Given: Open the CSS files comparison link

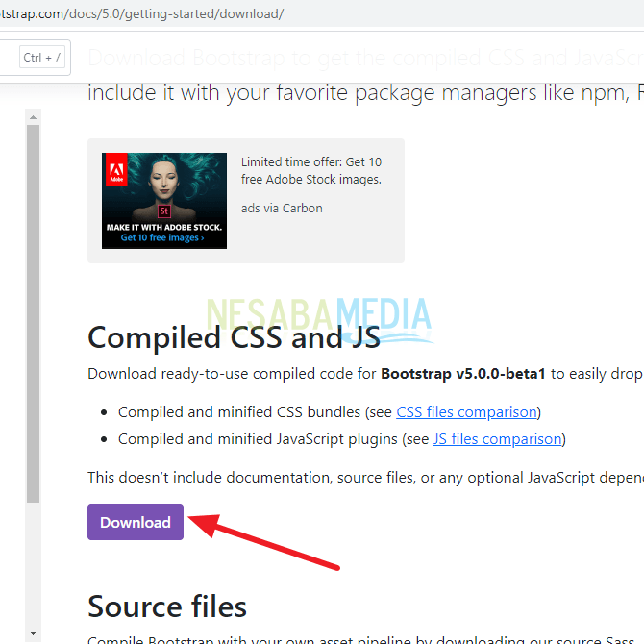Looking at the screenshot, I should [x=467, y=412].
